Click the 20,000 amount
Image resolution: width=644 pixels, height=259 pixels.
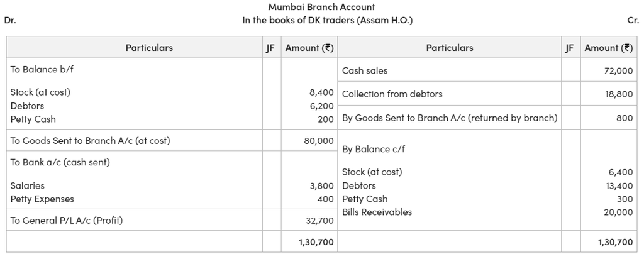click(618, 212)
